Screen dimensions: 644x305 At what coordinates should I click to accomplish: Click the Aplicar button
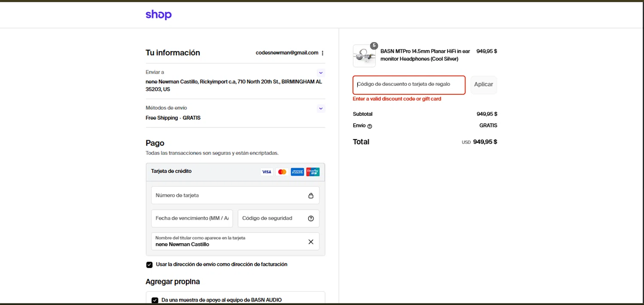pos(483,85)
